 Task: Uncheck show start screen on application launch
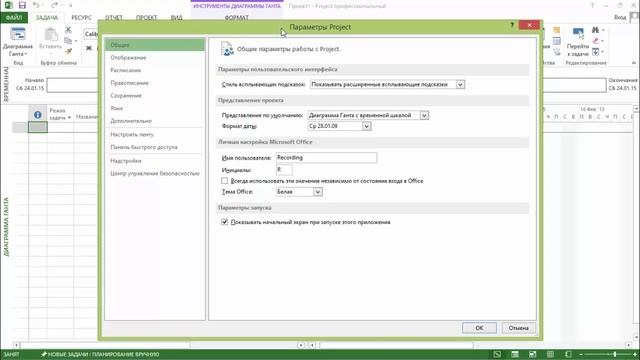click(224, 222)
